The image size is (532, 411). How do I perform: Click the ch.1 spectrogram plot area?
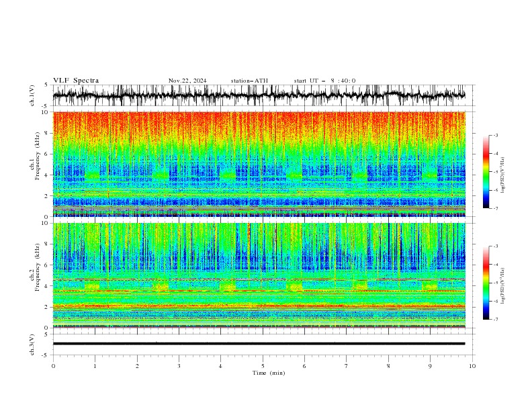[259, 164]
